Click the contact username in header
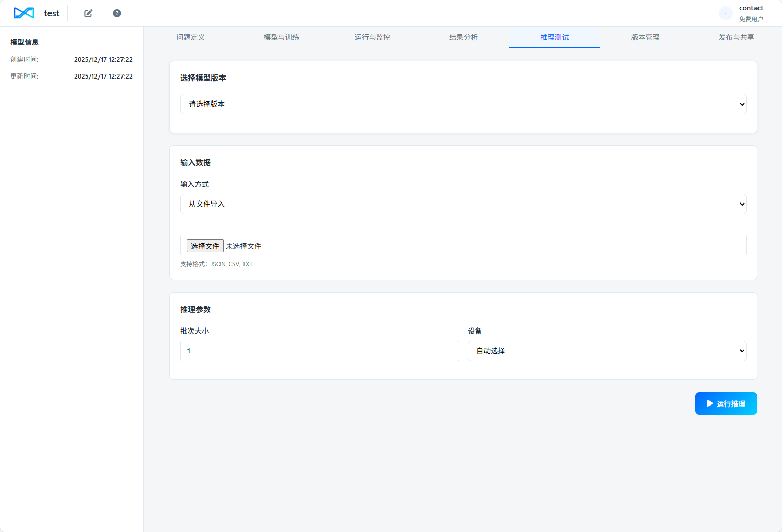This screenshot has height=532, width=782. (751, 8)
